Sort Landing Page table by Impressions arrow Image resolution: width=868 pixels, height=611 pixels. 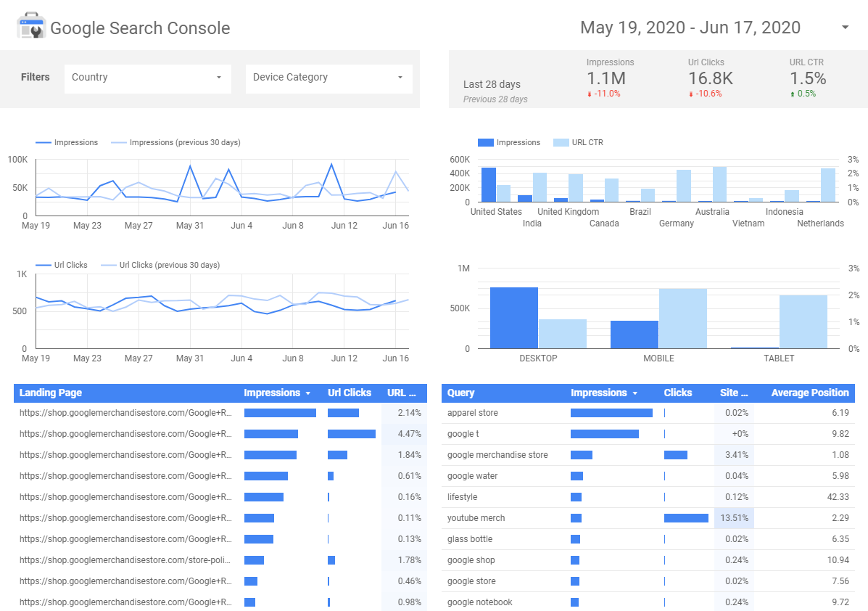coord(308,393)
